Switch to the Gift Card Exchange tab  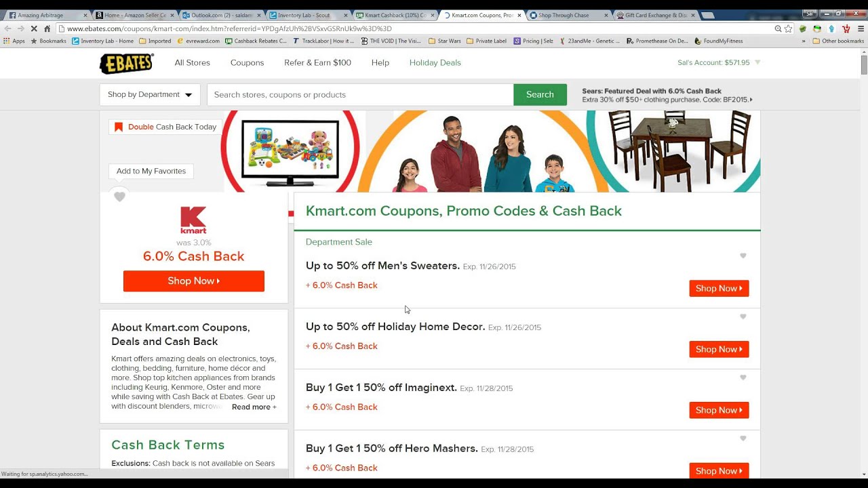click(655, 15)
